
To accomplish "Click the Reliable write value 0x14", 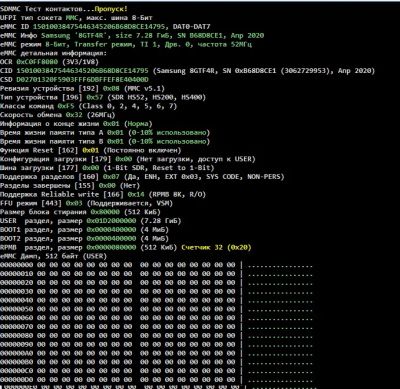I will point(136,194).
